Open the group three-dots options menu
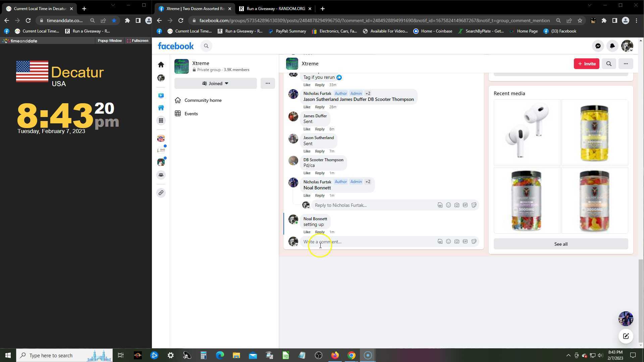This screenshot has width=644, height=362. point(268,83)
